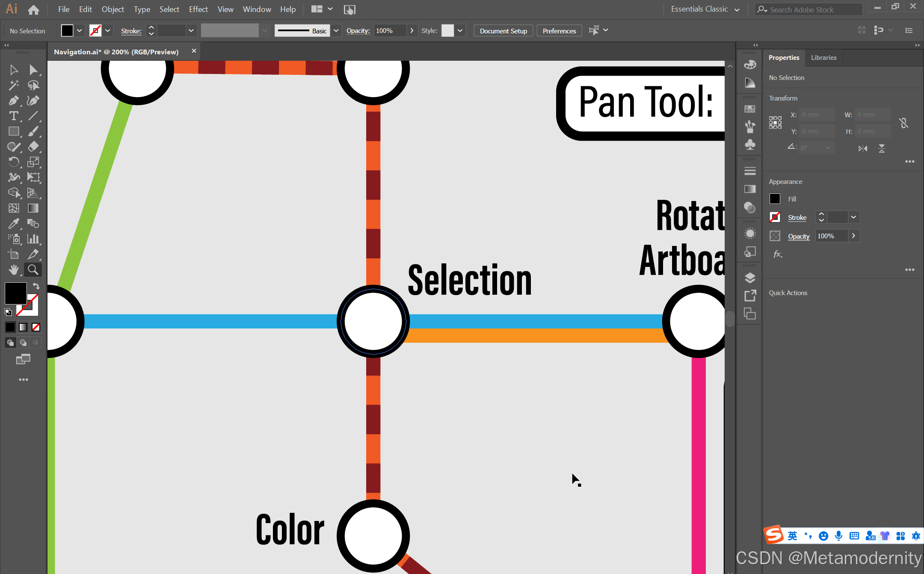Select the Eraser tool

33,147
